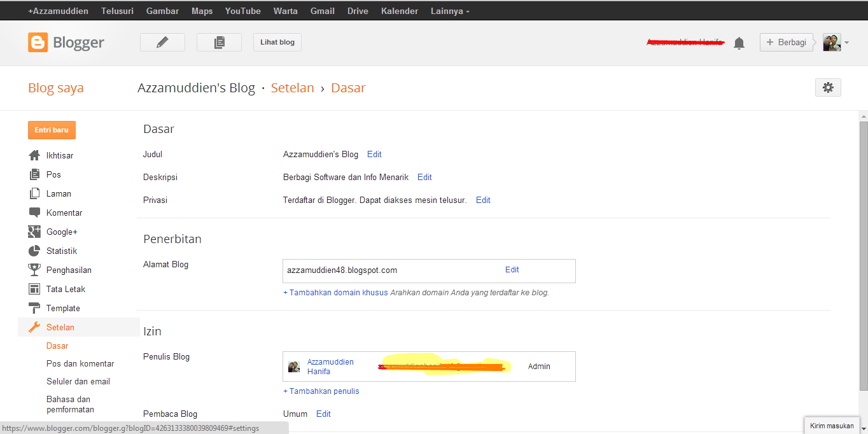Click Tata Letak layout icon
The height and width of the screenshot is (434, 868).
(34, 289)
